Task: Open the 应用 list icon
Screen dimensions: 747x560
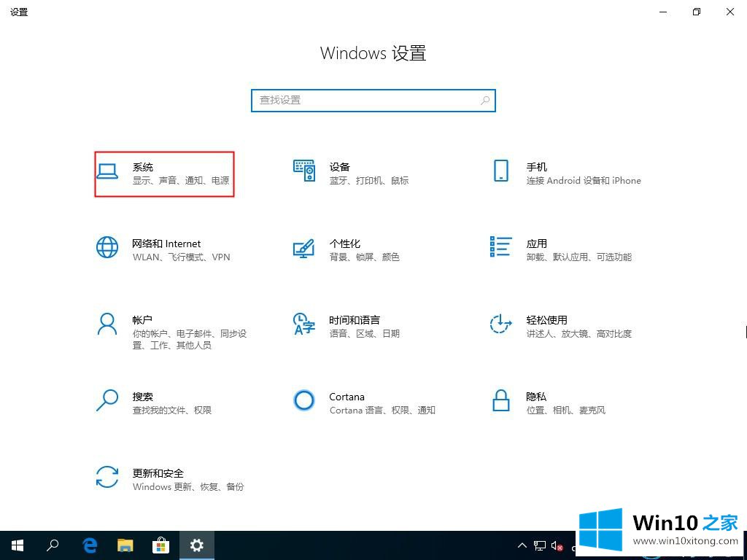Action: pyautogui.click(x=500, y=246)
